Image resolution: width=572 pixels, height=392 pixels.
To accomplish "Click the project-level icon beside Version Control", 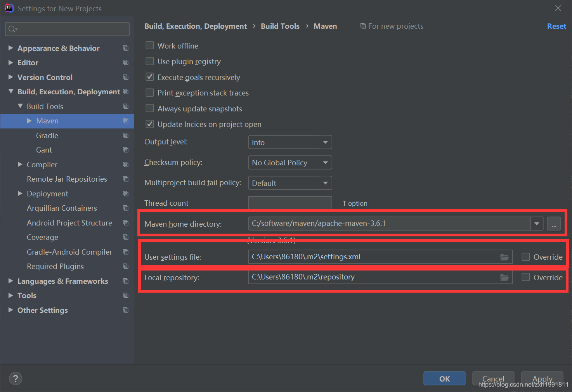I will (x=125, y=77).
